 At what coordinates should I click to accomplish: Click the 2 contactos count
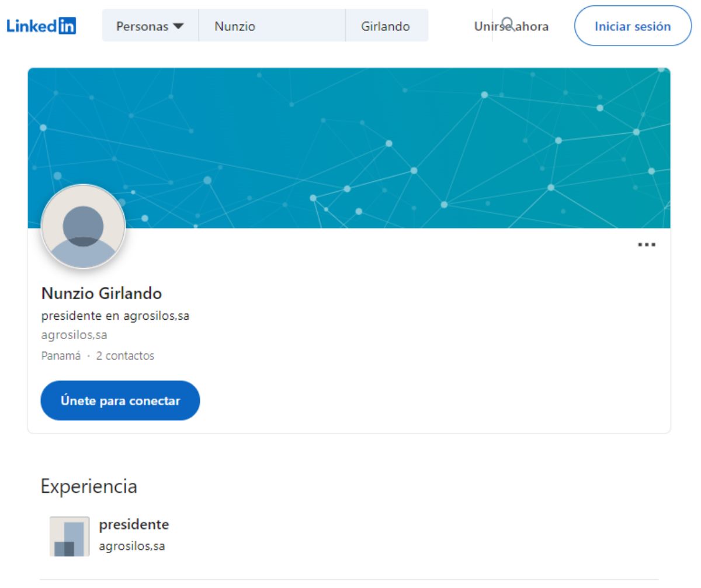click(x=125, y=355)
